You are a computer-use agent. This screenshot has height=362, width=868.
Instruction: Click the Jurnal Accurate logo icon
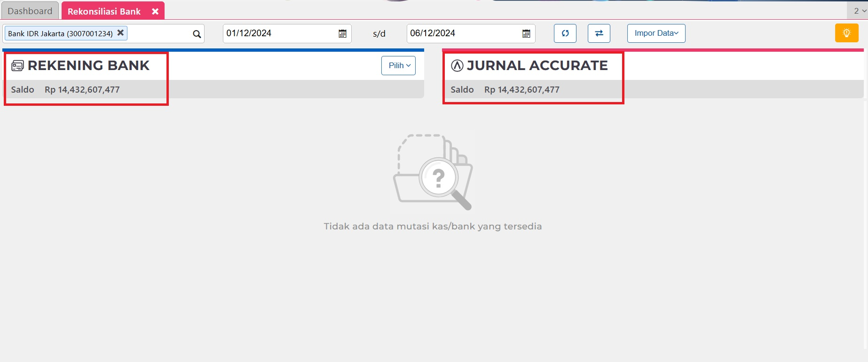click(x=457, y=65)
